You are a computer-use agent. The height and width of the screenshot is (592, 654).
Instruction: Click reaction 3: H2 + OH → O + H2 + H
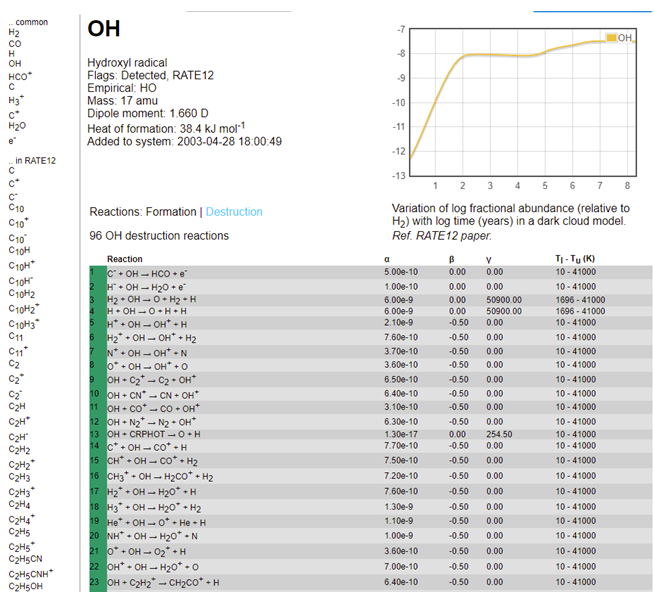(151, 300)
